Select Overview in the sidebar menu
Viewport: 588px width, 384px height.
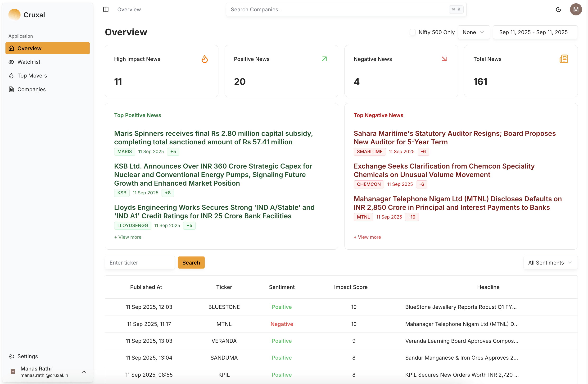[x=29, y=48]
